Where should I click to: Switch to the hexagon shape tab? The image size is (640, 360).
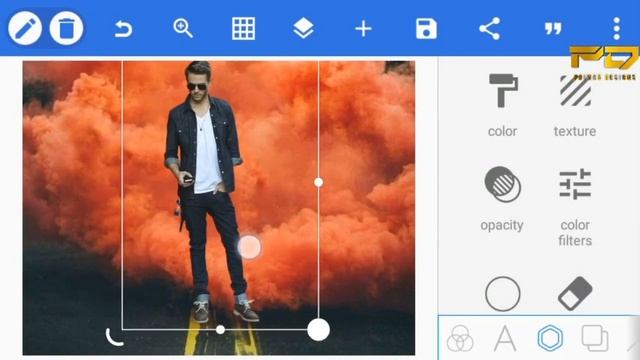[550, 338]
